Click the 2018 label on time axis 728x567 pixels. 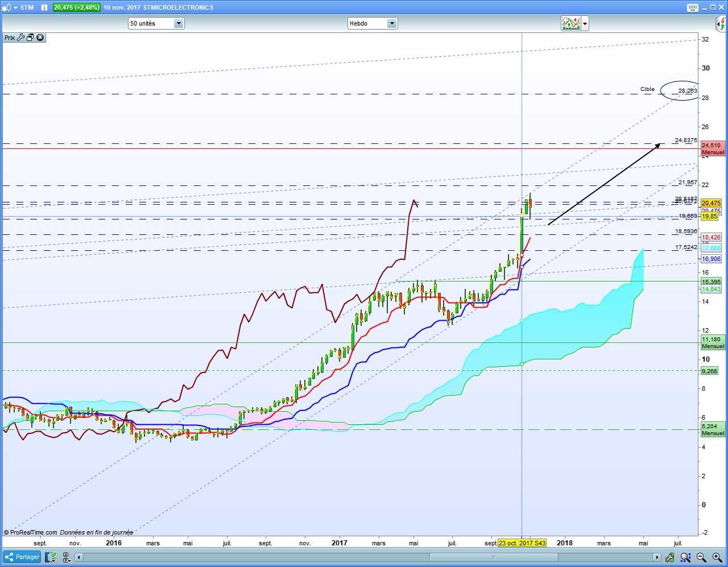click(565, 543)
